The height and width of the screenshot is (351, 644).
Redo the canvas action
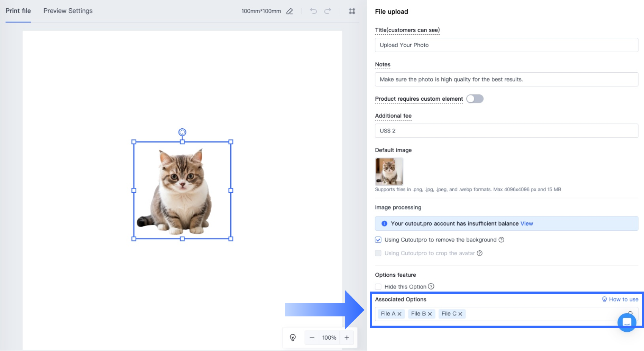pyautogui.click(x=328, y=11)
